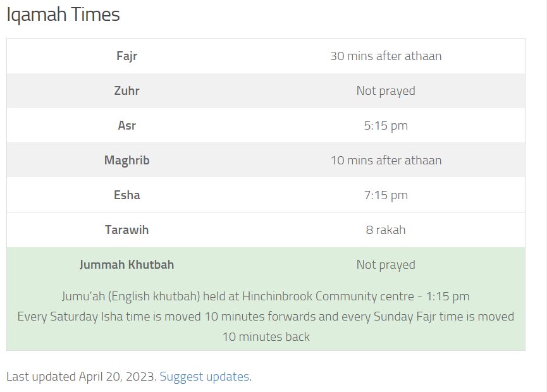Click the "10 mins after athaan" Maghrib time

[386, 160]
